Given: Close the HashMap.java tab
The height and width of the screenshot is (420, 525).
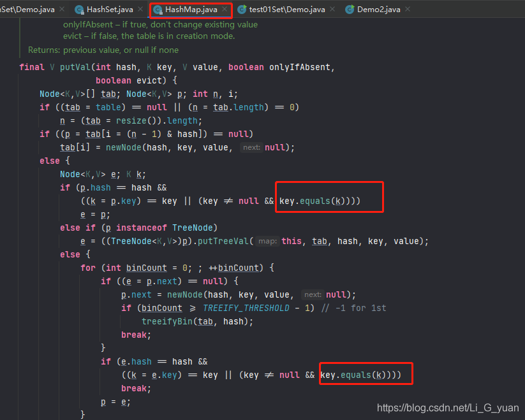Looking at the screenshot, I should coord(225,10).
